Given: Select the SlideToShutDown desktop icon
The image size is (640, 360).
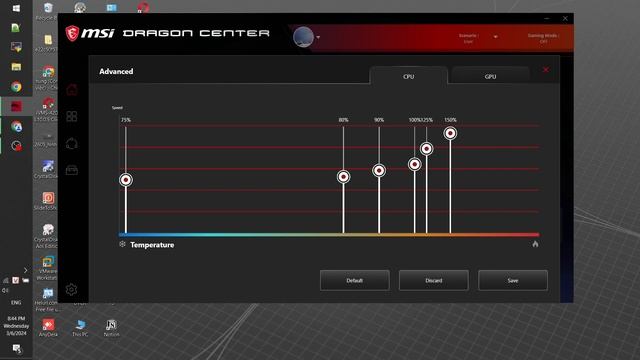Looking at the screenshot, I should pos(47,201).
